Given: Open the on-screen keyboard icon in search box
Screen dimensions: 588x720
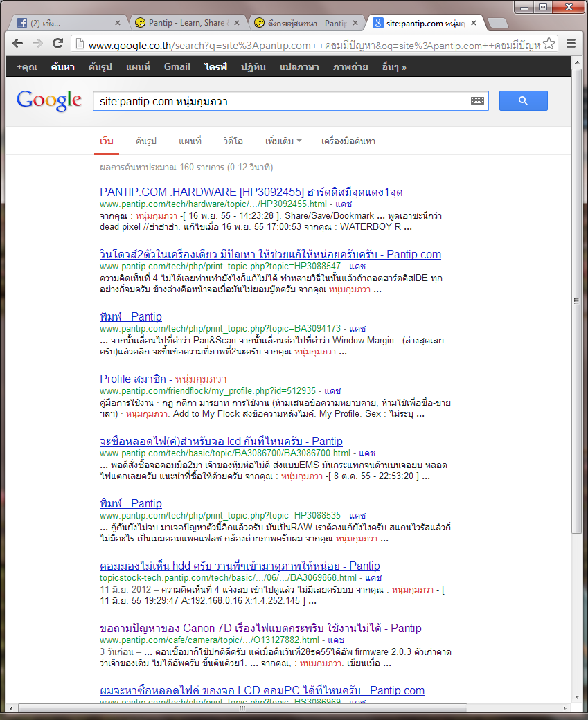Looking at the screenshot, I should (x=477, y=101).
